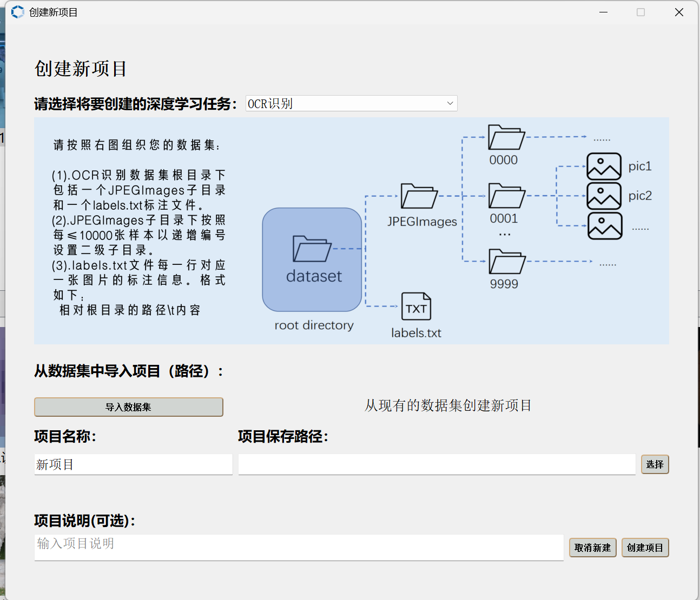Click the dataset root folder icon
The height and width of the screenshot is (600, 700).
tap(312, 249)
